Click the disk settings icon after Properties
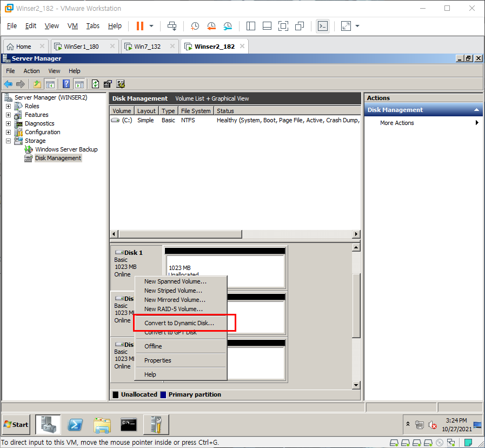The image size is (485, 448). click(x=121, y=84)
